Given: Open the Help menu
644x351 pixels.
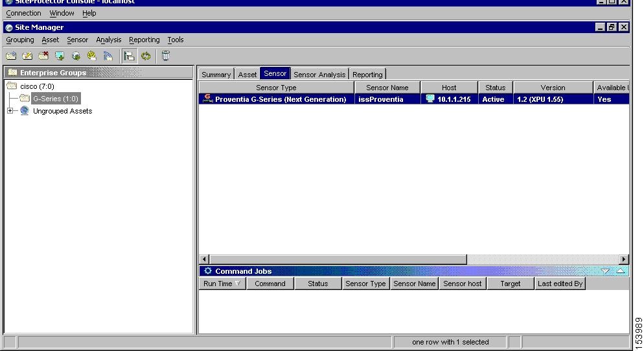Looking at the screenshot, I should point(89,13).
